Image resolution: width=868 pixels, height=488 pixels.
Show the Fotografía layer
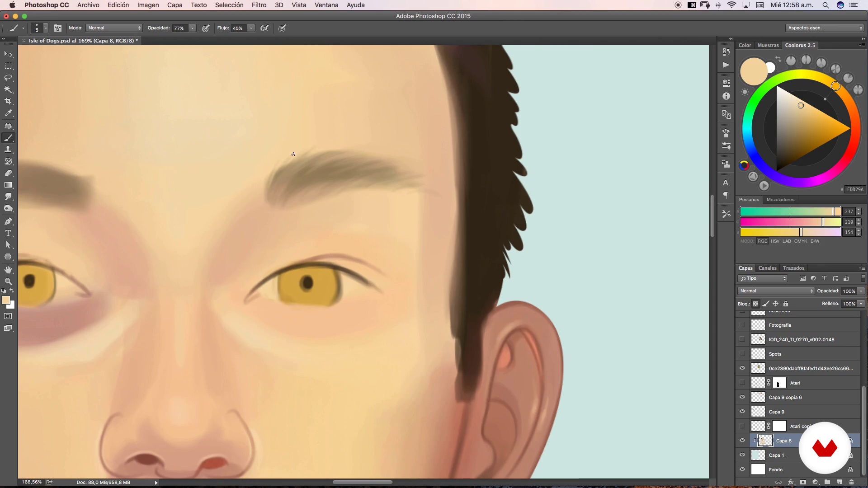pos(742,325)
